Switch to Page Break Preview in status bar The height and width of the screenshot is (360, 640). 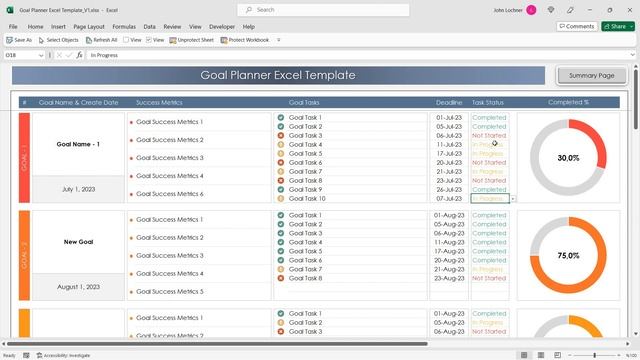[x=558, y=355]
